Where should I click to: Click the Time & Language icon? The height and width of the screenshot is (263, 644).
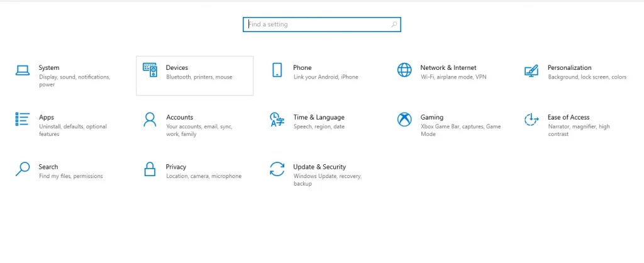point(277,120)
